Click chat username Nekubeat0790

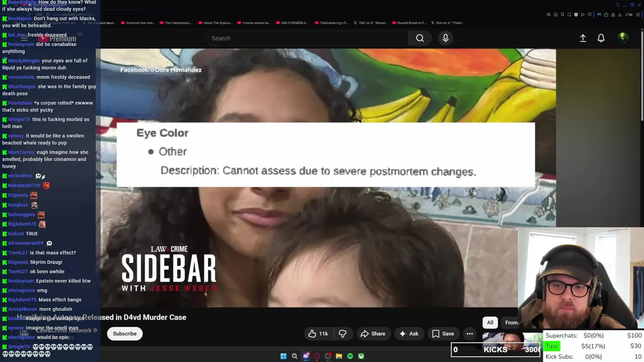coord(24,186)
